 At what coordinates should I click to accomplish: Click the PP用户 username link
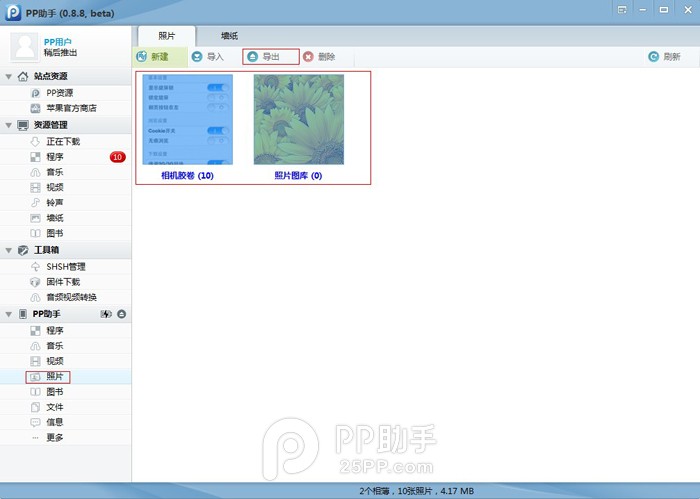click(x=58, y=42)
